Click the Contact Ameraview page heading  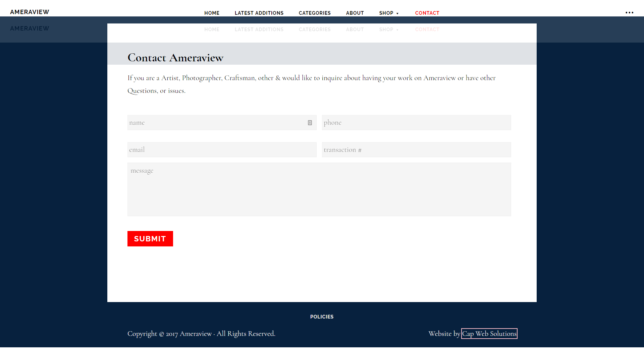[175, 58]
